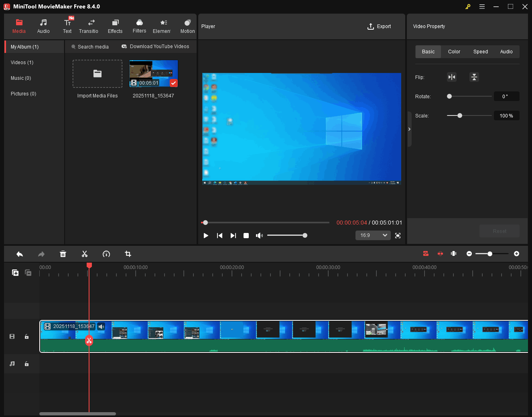Click the Delete (trash) icon above the timeline
The width and height of the screenshot is (532, 417).
pyautogui.click(x=63, y=254)
